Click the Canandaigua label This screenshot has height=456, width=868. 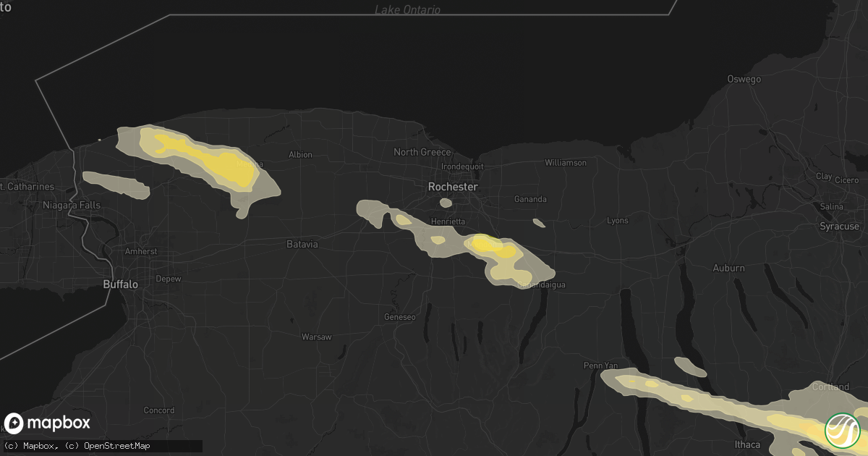pos(541,284)
